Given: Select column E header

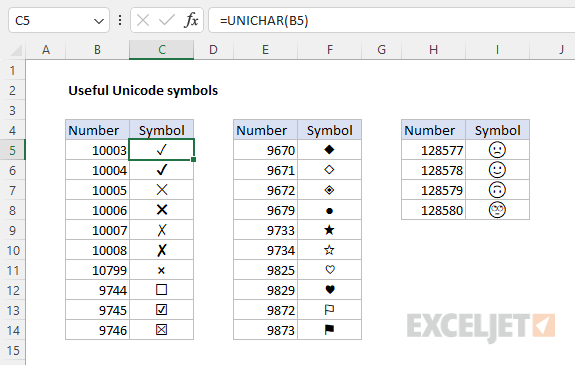Looking at the screenshot, I should pyautogui.click(x=265, y=50).
